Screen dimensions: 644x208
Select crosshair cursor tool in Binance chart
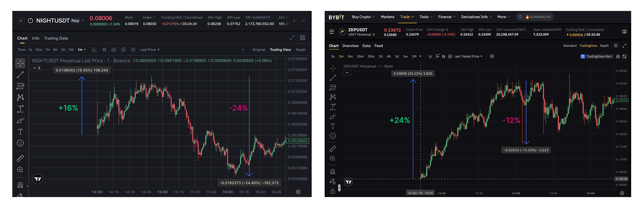20,63
